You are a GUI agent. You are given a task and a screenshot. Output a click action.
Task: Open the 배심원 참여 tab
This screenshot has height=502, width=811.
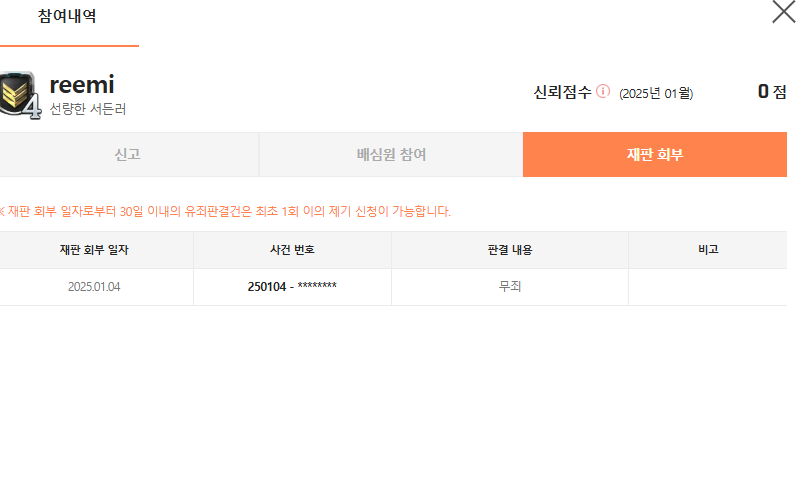tap(391, 155)
